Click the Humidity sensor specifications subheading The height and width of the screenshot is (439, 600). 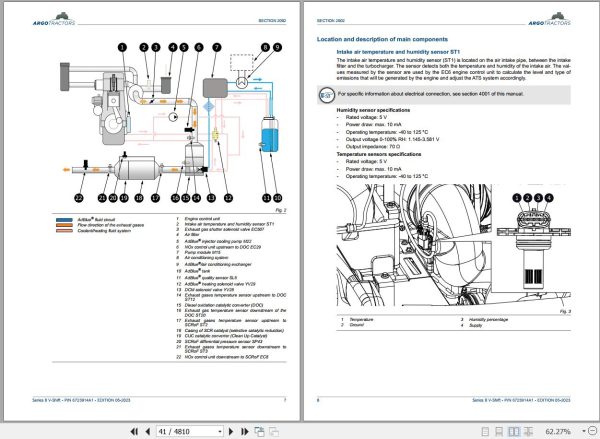373,110
